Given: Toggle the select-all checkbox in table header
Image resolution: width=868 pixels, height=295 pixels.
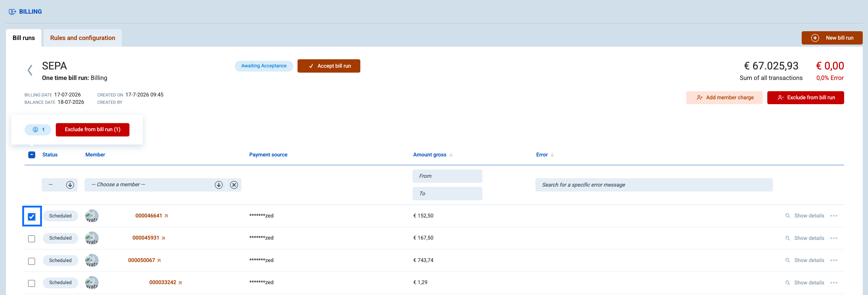Looking at the screenshot, I should pos(32,155).
